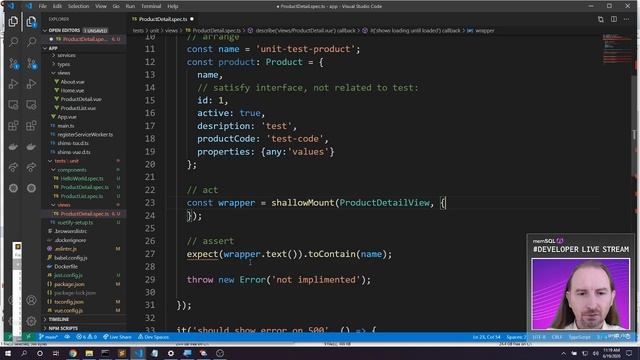The width and height of the screenshot is (640, 360).
Task: Open the Windows action center icon
Action: [629, 353]
